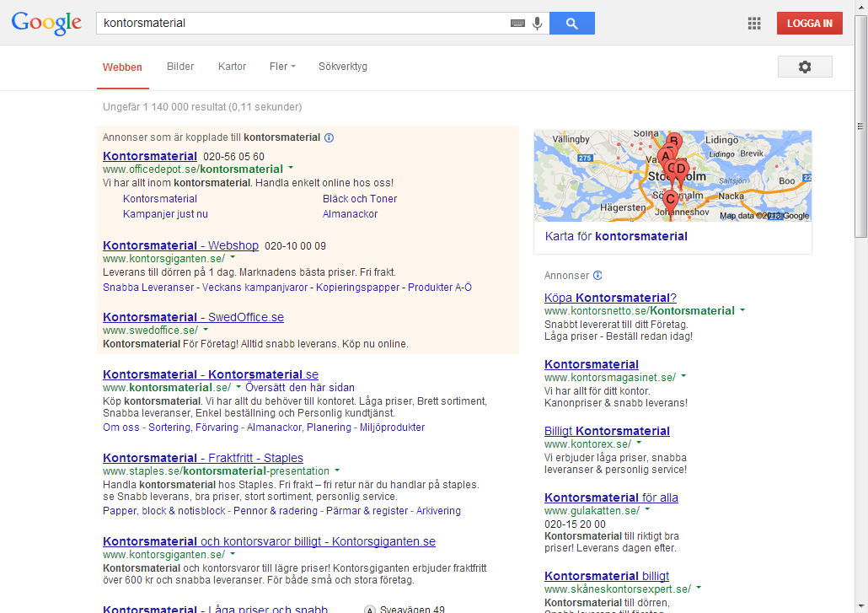Open Miljöprodukter sitelink
Screen dimensions: 868x613
393,427
